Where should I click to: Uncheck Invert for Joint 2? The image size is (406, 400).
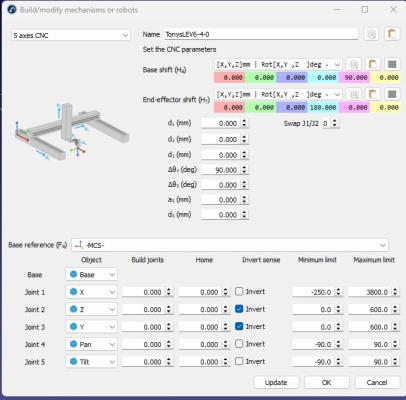point(239,309)
